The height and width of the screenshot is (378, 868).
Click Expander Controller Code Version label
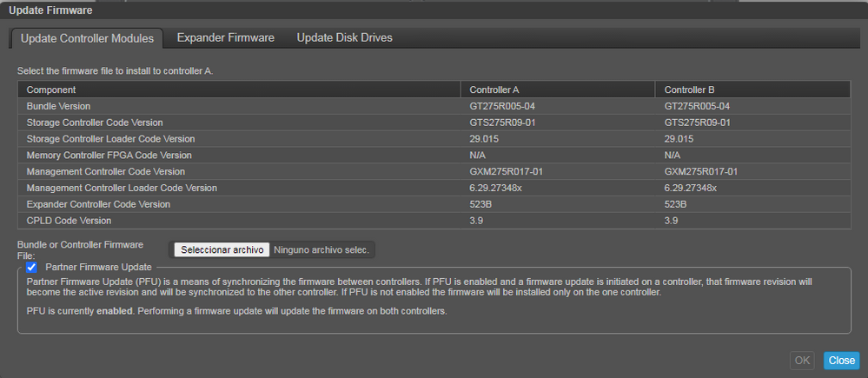(x=98, y=204)
